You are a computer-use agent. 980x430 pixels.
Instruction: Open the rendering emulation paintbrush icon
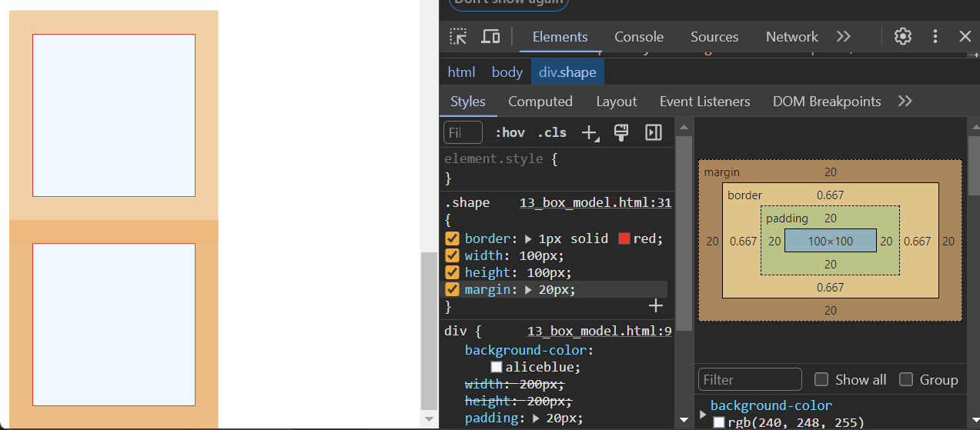[x=621, y=132]
